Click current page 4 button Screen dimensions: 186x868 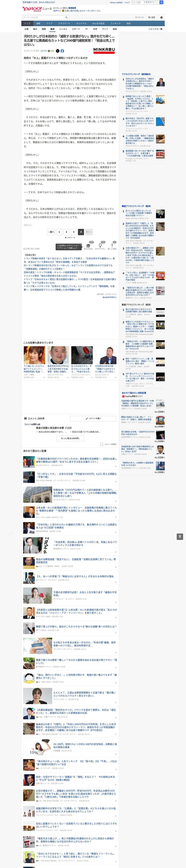point(81,232)
